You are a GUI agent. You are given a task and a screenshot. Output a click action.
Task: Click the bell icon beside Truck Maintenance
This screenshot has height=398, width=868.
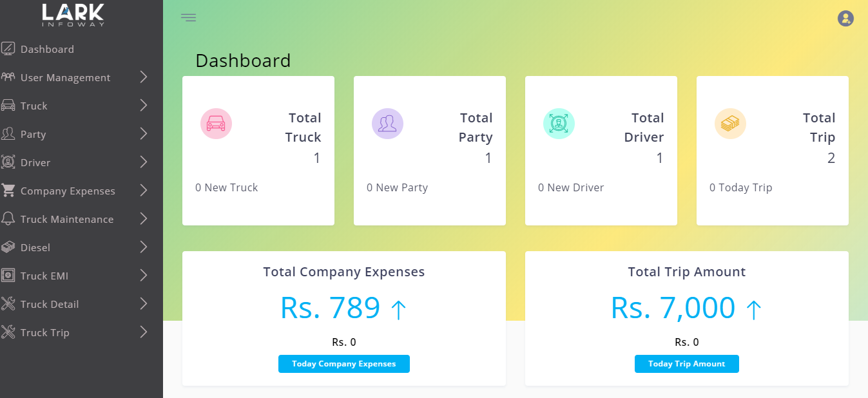tap(8, 219)
